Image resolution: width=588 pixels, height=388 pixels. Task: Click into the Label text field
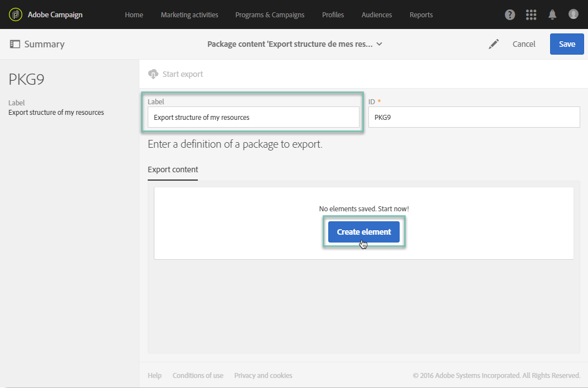[x=253, y=117]
